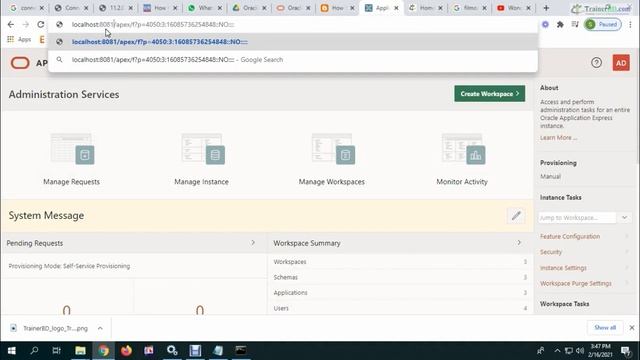This screenshot has width=640, height=360.
Task: Switch to the first Google browser tab
Action: pos(26,8)
